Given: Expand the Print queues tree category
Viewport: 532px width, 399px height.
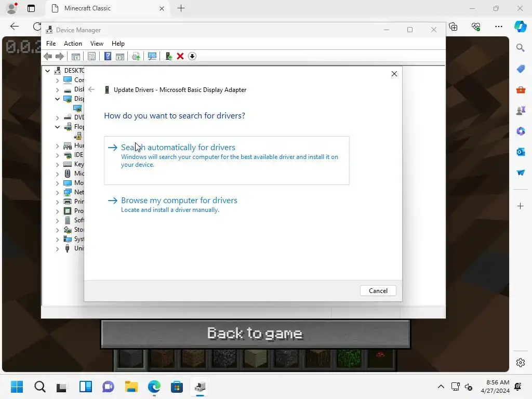Looking at the screenshot, I should click(57, 202).
